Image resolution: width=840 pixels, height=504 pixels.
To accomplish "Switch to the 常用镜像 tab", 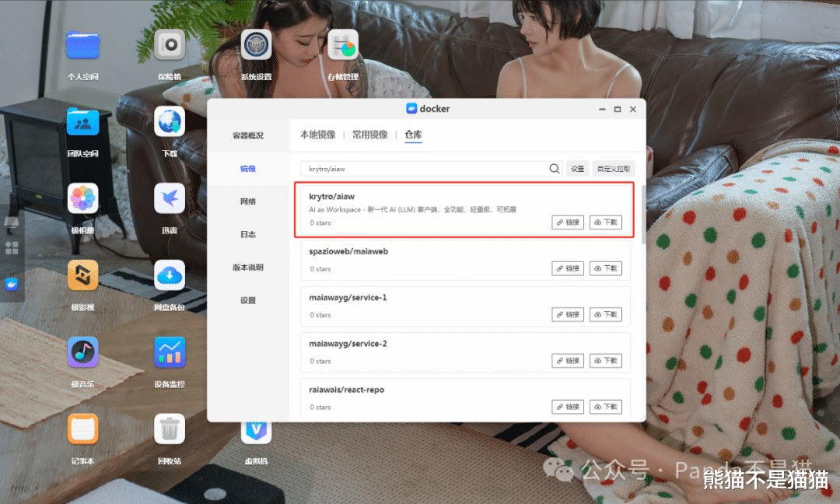I will tap(369, 135).
